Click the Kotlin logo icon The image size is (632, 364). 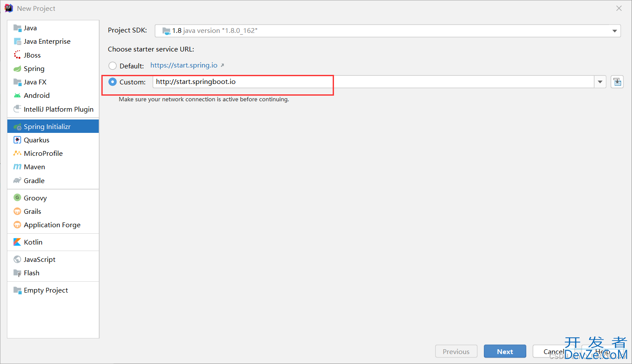[17, 242]
